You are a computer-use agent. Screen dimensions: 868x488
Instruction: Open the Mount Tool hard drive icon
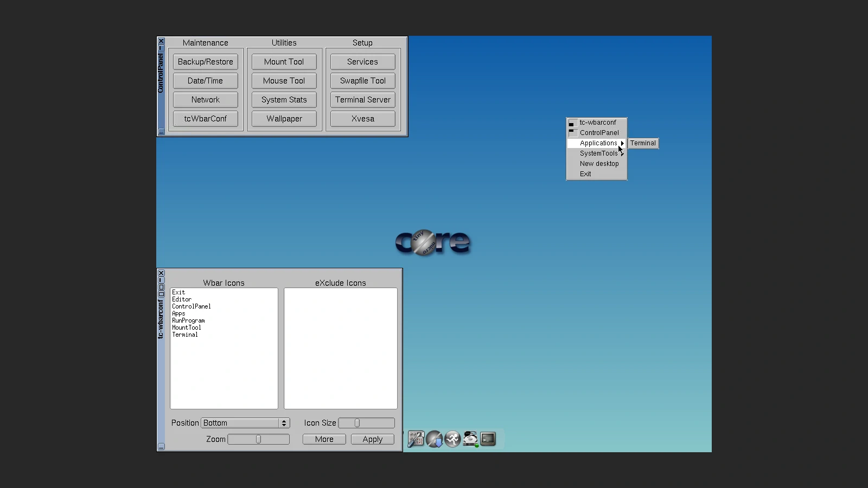tap(470, 439)
